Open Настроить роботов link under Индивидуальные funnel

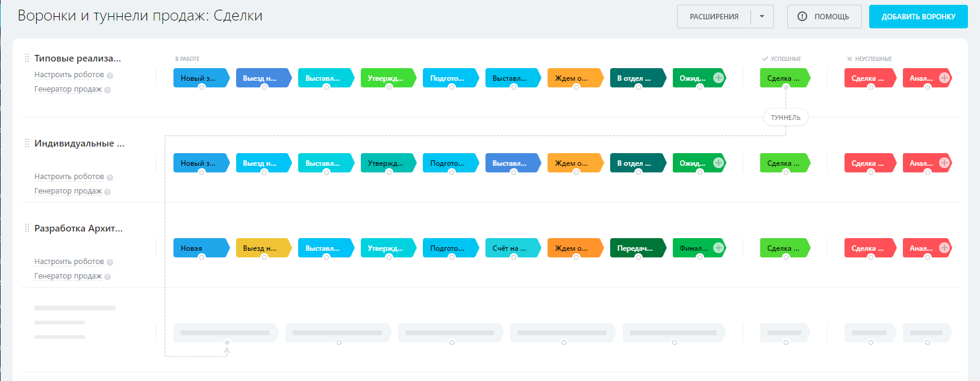(x=69, y=177)
